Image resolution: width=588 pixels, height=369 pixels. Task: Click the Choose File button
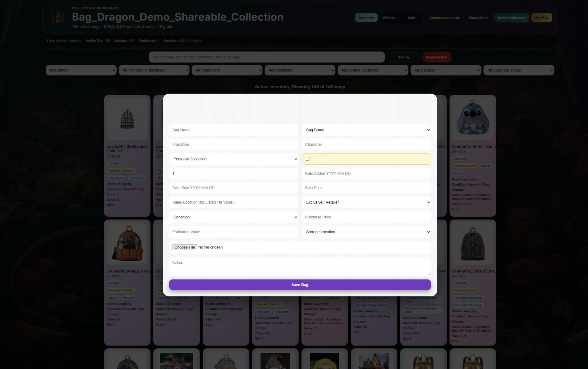tap(185, 247)
